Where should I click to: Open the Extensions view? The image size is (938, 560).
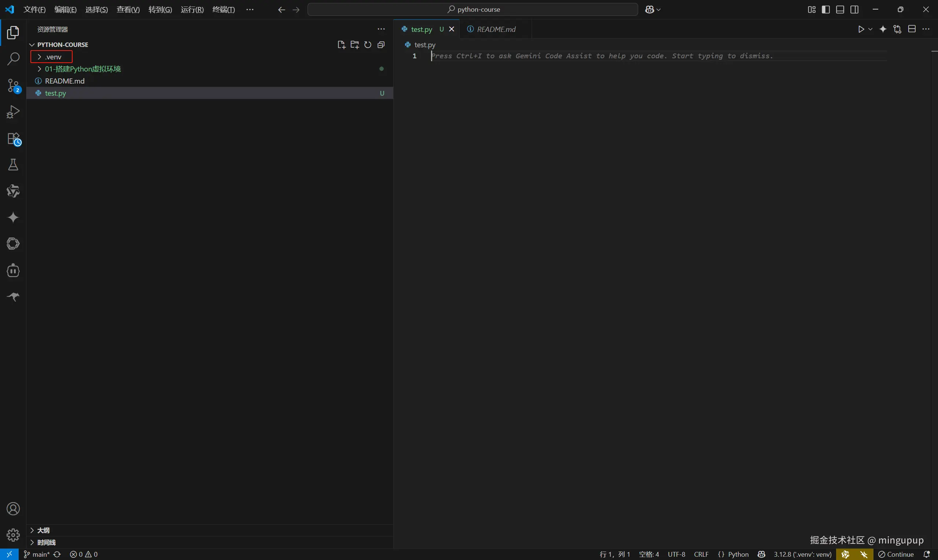[13, 139]
